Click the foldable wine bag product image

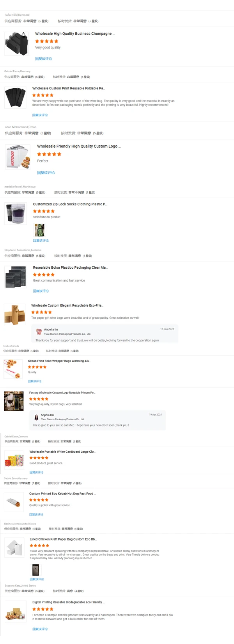pos(16,98)
